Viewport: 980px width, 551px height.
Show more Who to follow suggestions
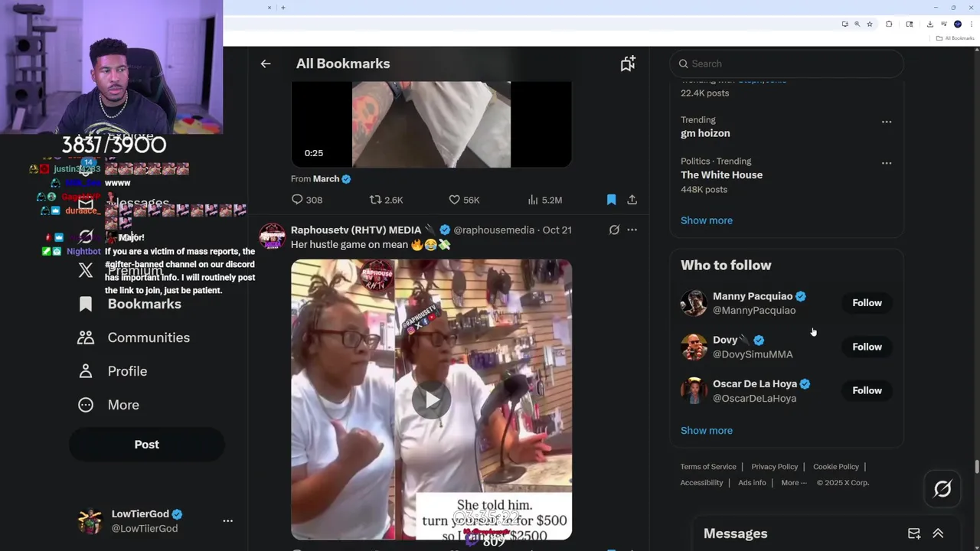click(707, 430)
